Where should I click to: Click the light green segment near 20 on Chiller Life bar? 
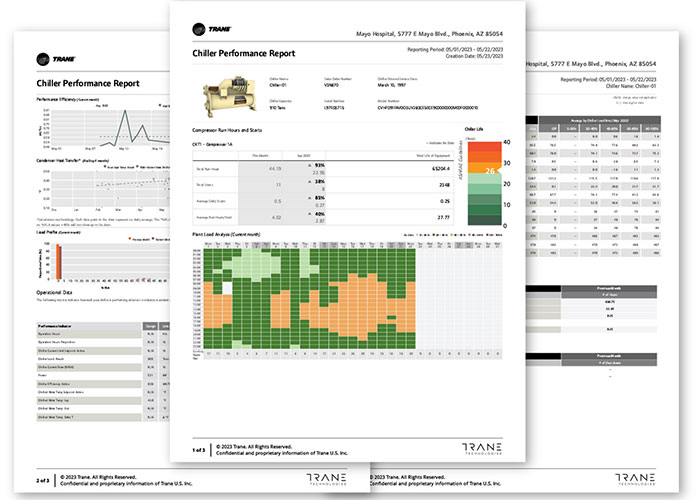click(x=484, y=179)
